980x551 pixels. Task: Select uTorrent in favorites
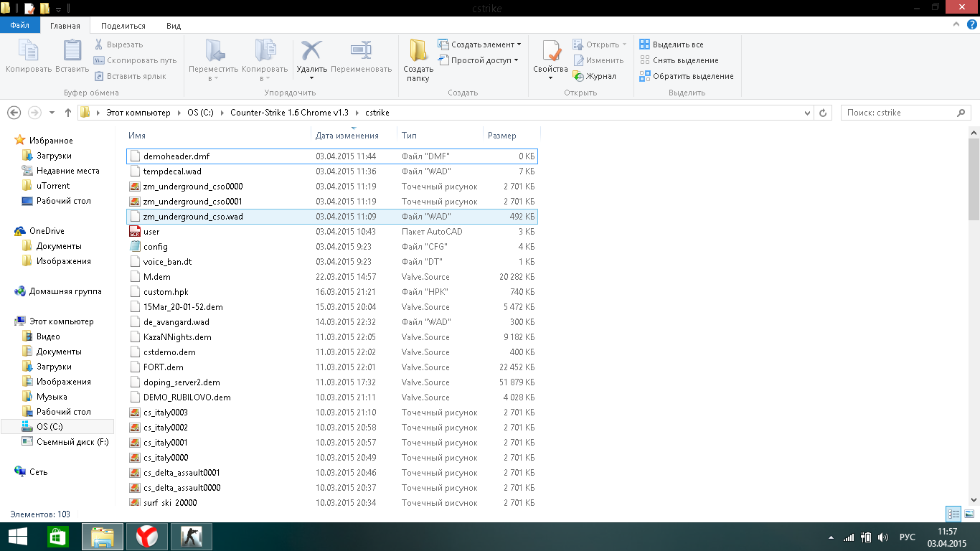point(53,186)
